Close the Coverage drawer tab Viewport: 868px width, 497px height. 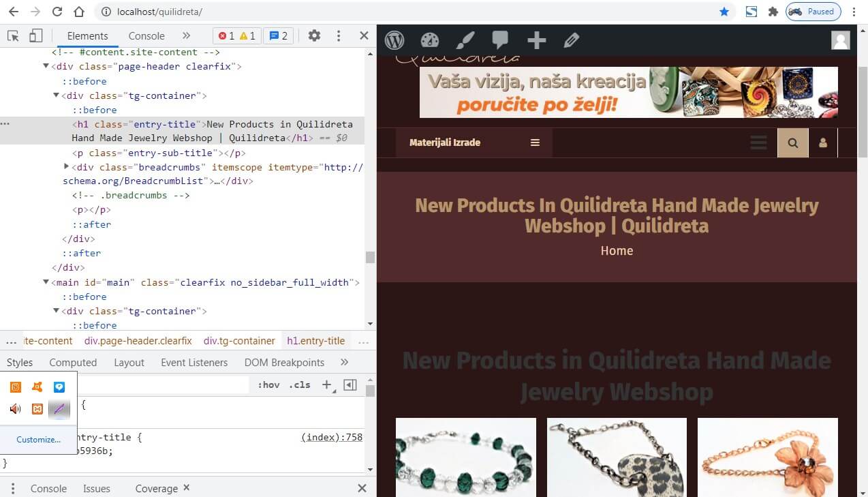point(187,487)
